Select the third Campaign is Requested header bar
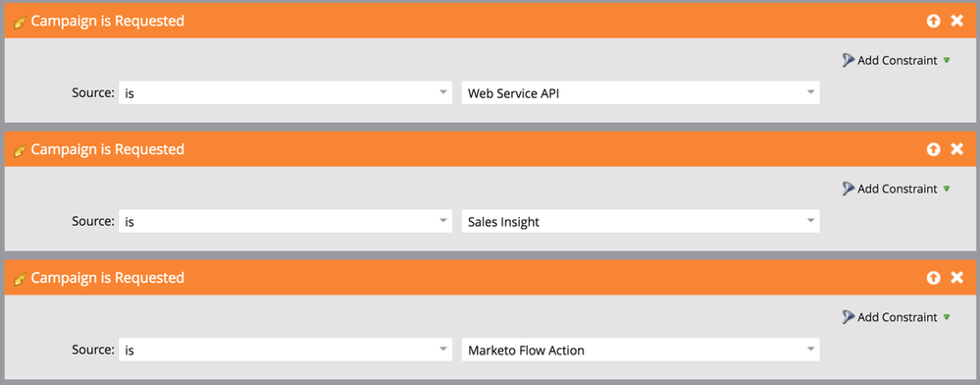980x385 pixels. 490,278
